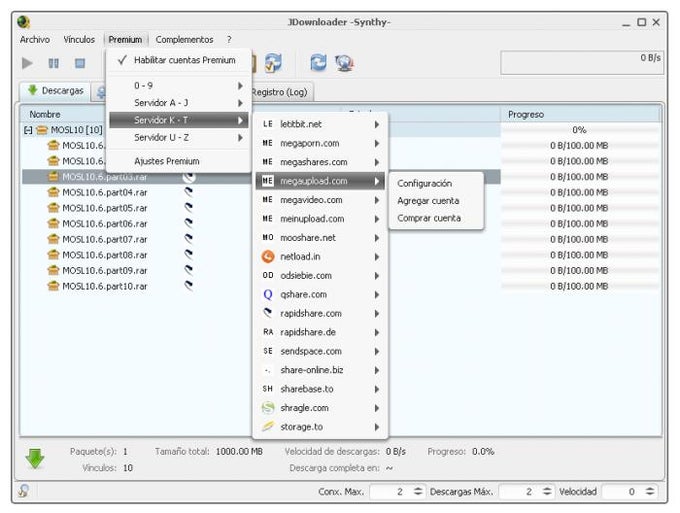Click the reconnect checkmark toolbar icon
Screen dimensions: 680x513
tap(273, 63)
